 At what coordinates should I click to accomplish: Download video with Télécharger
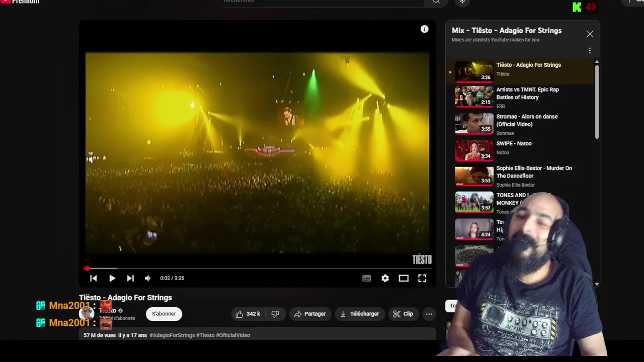[x=359, y=314]
